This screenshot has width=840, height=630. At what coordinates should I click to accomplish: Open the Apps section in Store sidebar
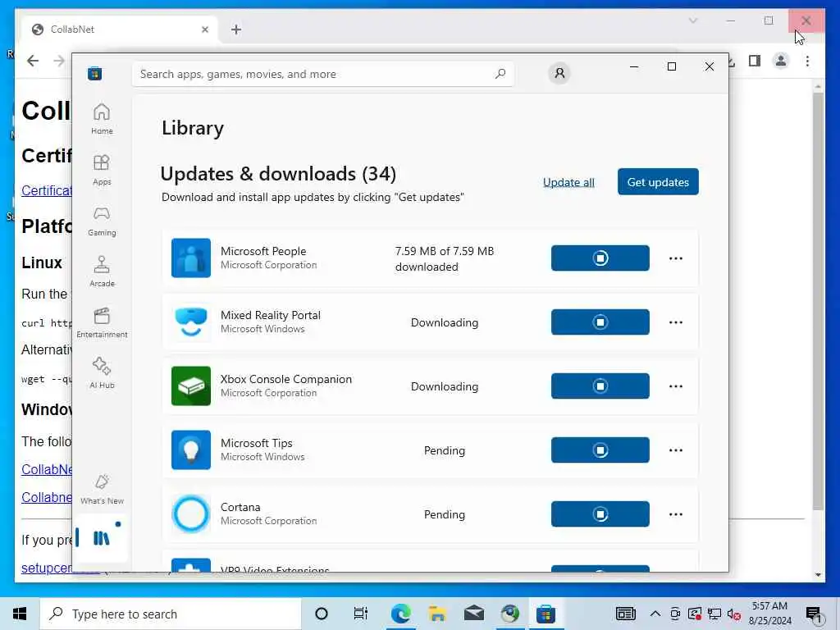tap(101, 170)
